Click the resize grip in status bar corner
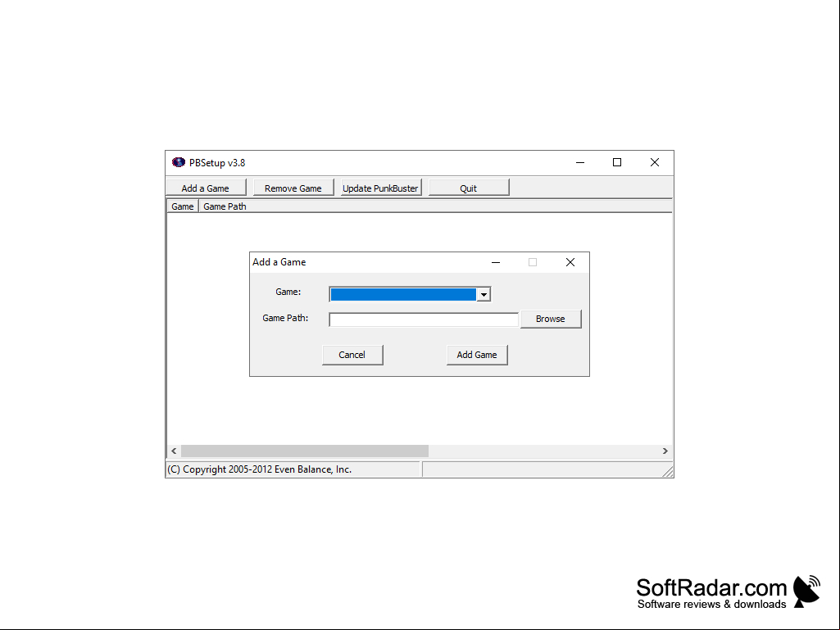840x630 pixels. 668,471
